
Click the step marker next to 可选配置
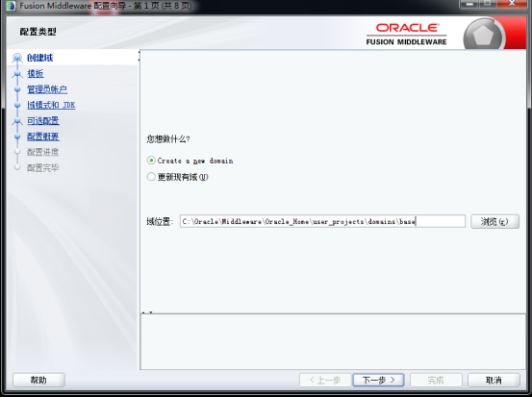pyautogui.click(x=17, y=121)
